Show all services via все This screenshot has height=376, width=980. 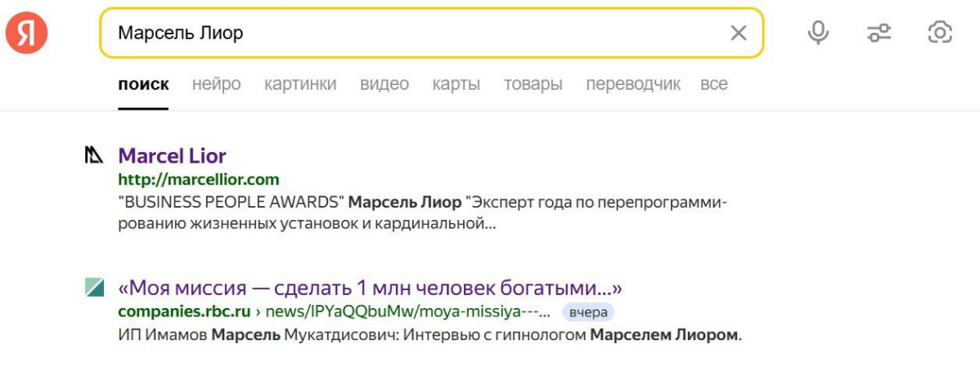click(714, 84)
